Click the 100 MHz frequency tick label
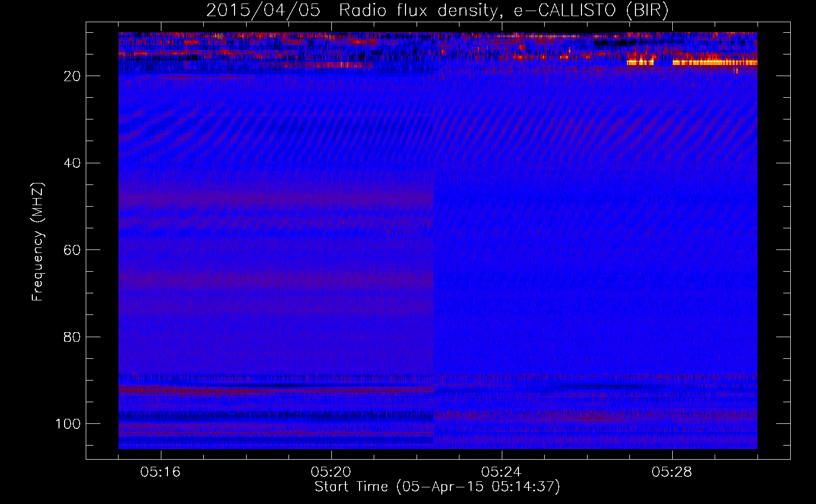 pyautogui.click(x=68, y=424)
